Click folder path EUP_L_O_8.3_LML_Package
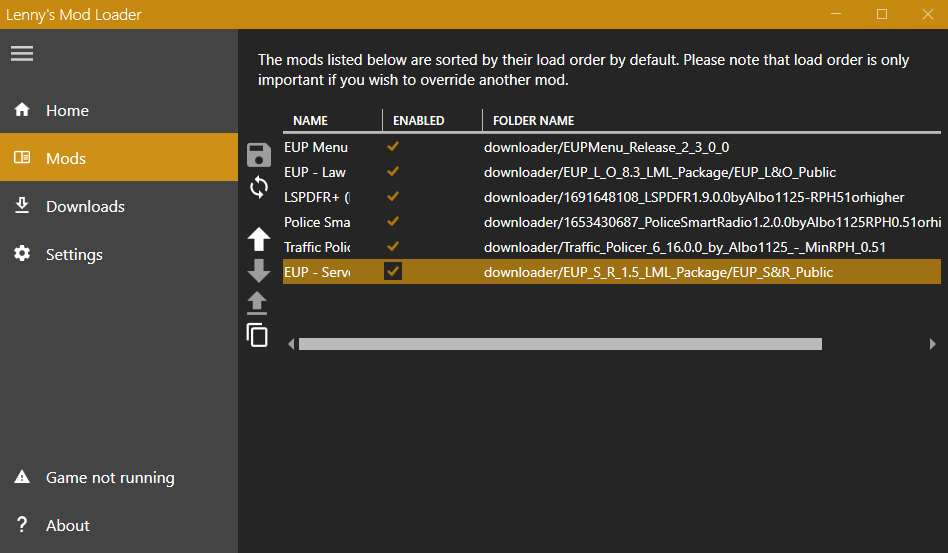 [x=660, y=172]
